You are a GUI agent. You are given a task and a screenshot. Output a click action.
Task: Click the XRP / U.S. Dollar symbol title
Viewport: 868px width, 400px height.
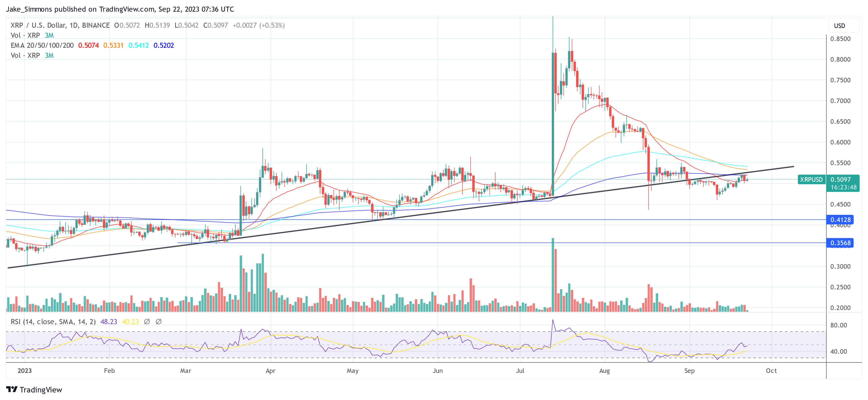tap(60, 25)
